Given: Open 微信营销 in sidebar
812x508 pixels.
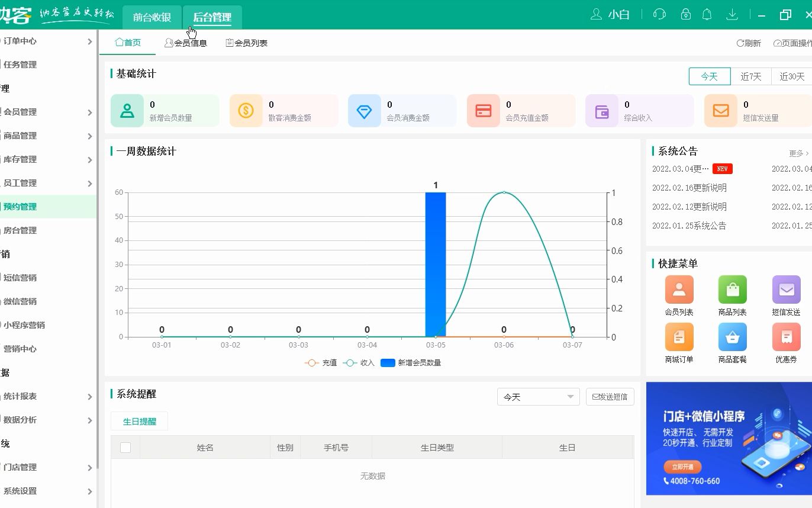Looking at the screenshot, I should (47, 301).
